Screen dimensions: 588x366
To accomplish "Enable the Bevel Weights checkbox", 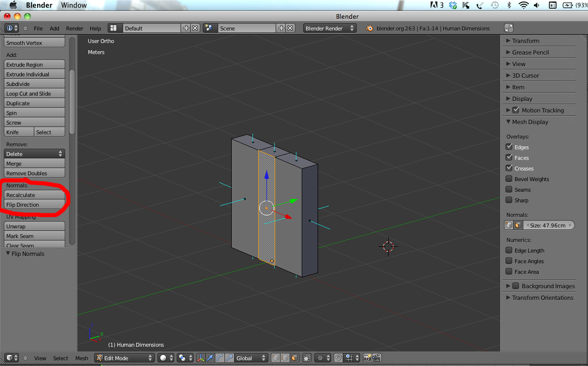I will [509, 179].
